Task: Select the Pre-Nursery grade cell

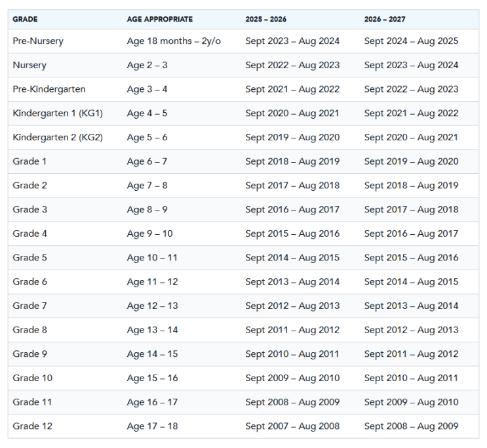Action: [x=38, y=41]
